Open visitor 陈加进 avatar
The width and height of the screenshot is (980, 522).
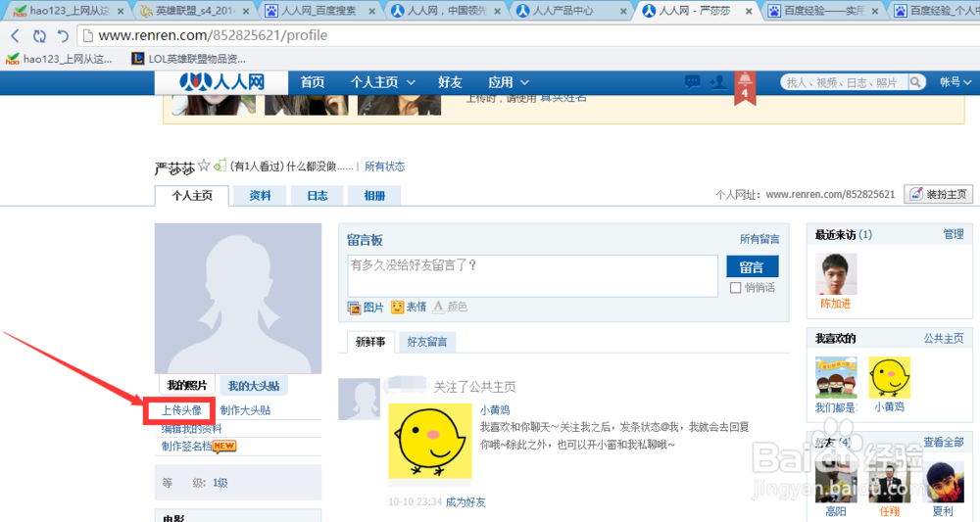coord(836,273)
